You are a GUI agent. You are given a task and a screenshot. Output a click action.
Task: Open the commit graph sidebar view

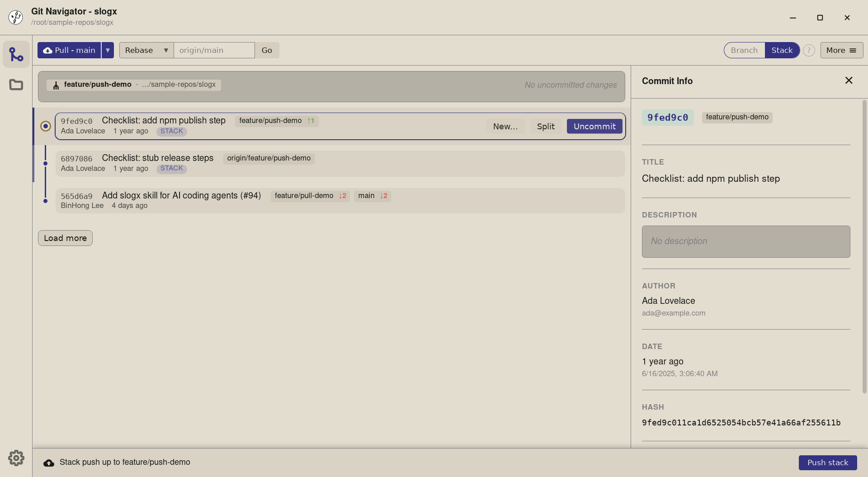(x=16, y=54)
